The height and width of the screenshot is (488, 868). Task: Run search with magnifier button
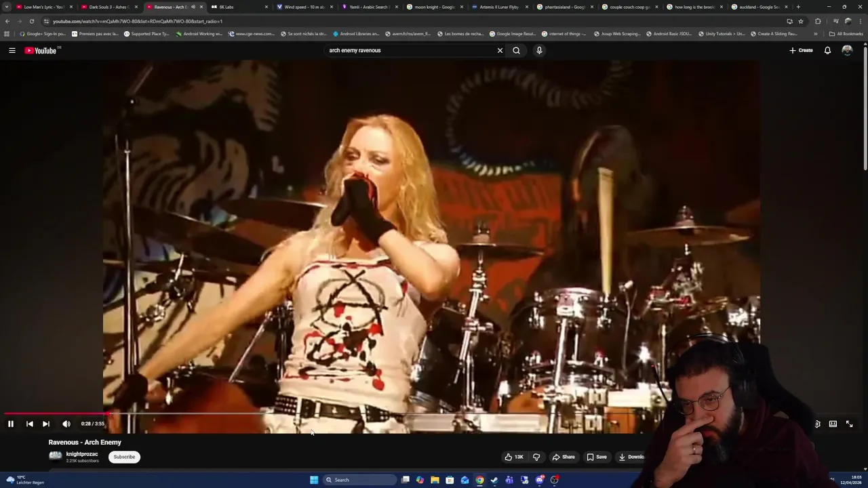[x=517, y=50]
